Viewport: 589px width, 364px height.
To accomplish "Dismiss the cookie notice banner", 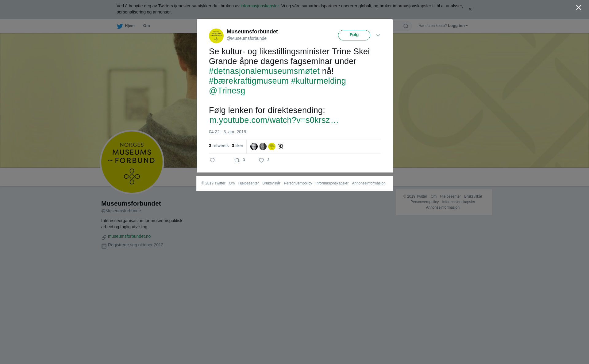I will point(470,9).
